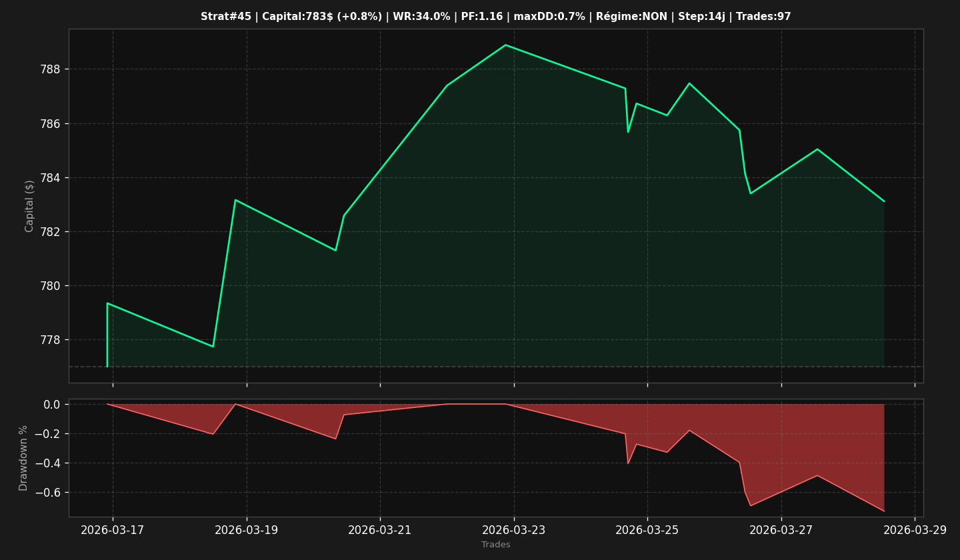The height and width of the screenshot is (560, 960).
Task: Click the −0.2 drawdown axis tick
Action: point(48,434)
